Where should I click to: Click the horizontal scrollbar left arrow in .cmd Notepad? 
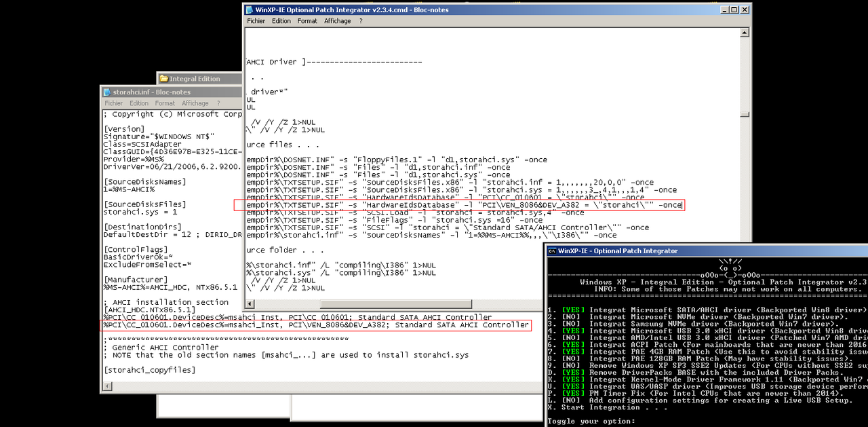(249, 305)
